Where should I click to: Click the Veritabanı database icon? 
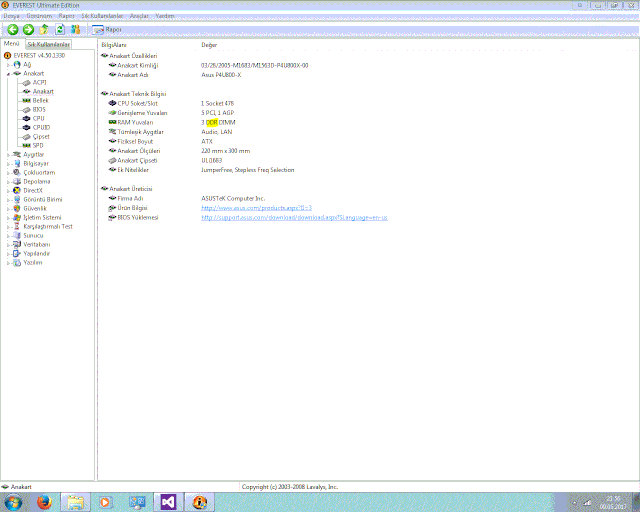pyautogui.click(x=17, y=244)
